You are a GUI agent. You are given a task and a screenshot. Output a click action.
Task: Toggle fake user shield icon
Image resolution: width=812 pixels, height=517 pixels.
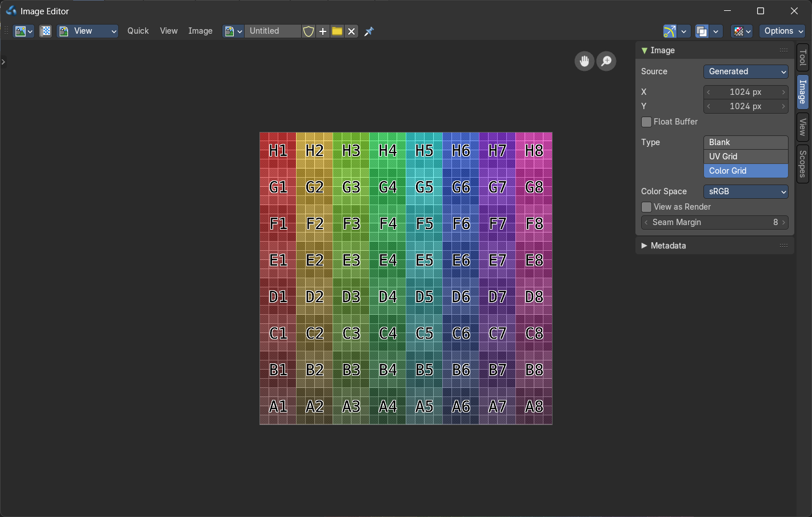(309, 31)
